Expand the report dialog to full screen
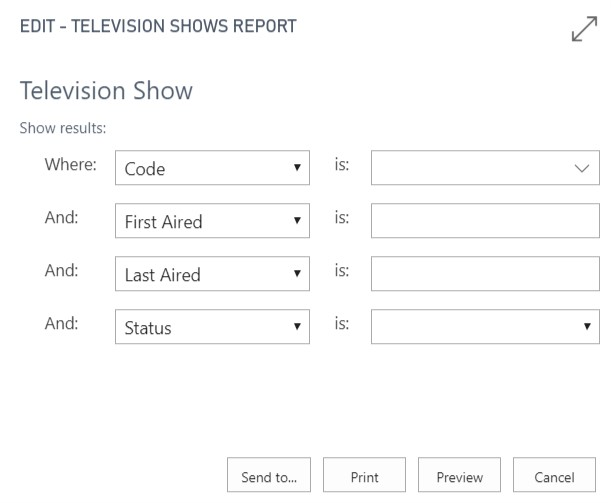 pyautogui.click(x=583, y=33)
